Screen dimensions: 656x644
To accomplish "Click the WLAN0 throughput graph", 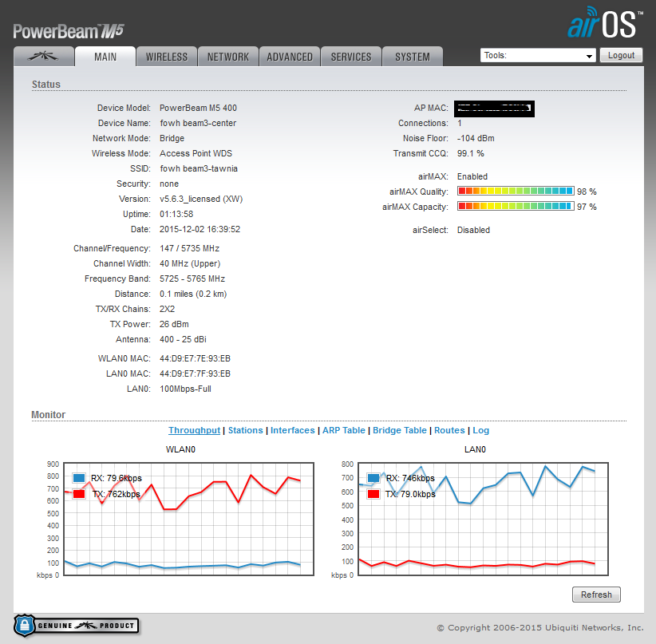I will [x=182, y=519].
